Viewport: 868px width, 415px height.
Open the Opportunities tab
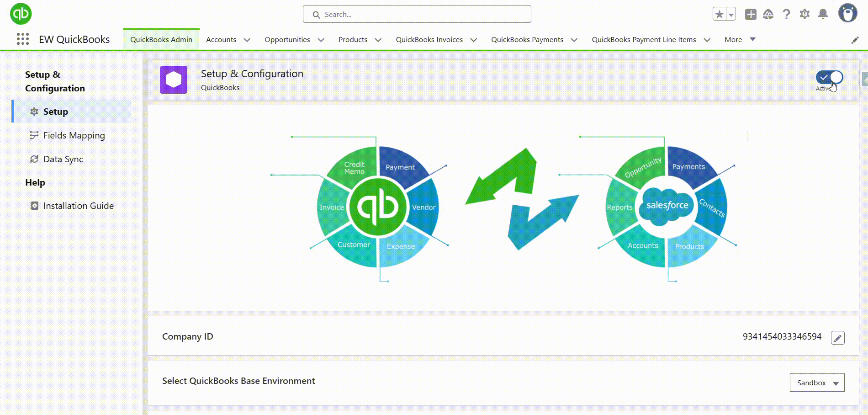[287, 40]
